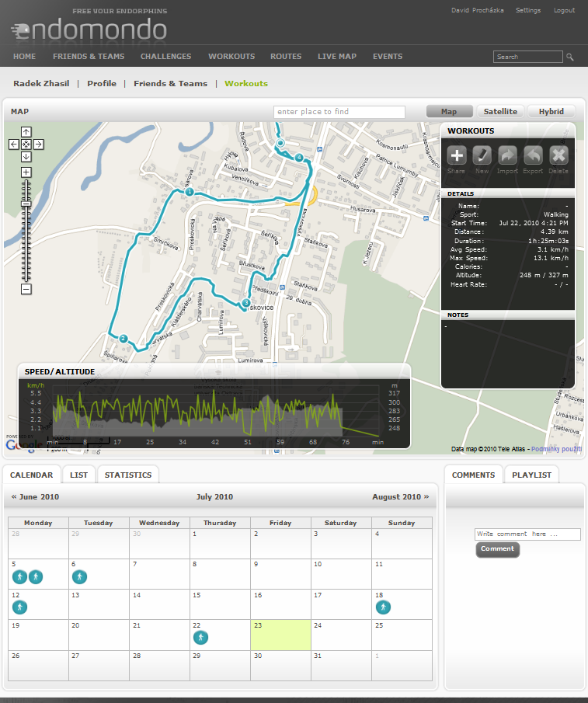Open the CHALLENGES menu item
Screen dimensions: 588x703
click(165, 57)
